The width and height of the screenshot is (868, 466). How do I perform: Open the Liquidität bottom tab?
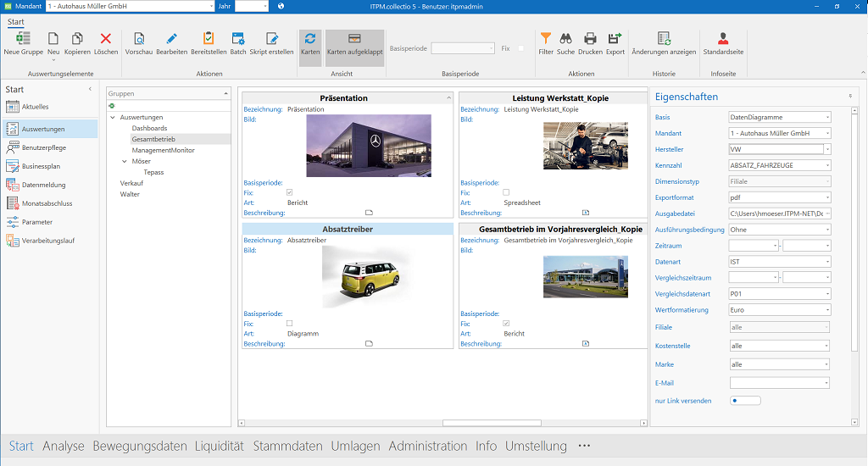(x=219, y=447)
